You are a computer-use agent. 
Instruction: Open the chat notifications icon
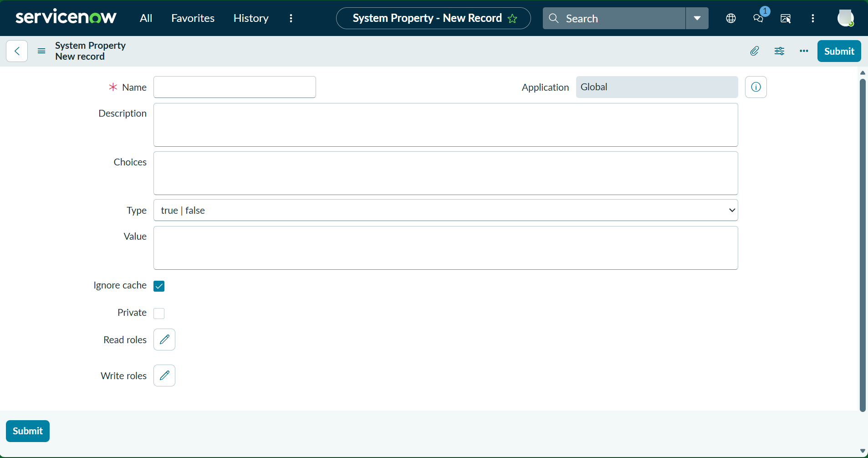[758, 18]
